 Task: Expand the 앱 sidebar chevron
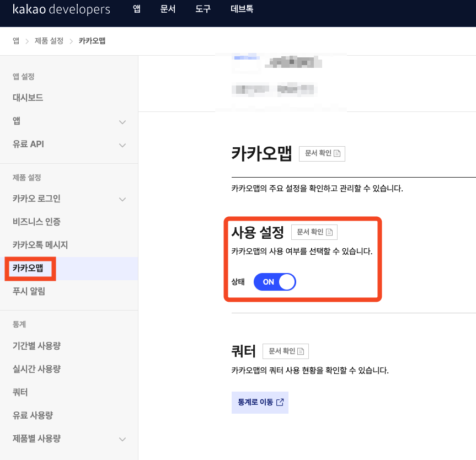tap(122, 122)
